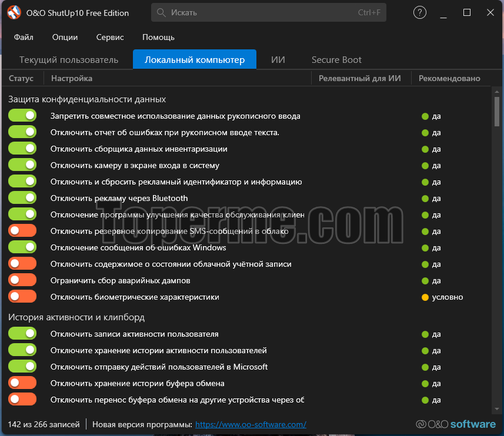Enable 'Ограничить сбор аварийных дампов' switch

(x=22, y=280)
